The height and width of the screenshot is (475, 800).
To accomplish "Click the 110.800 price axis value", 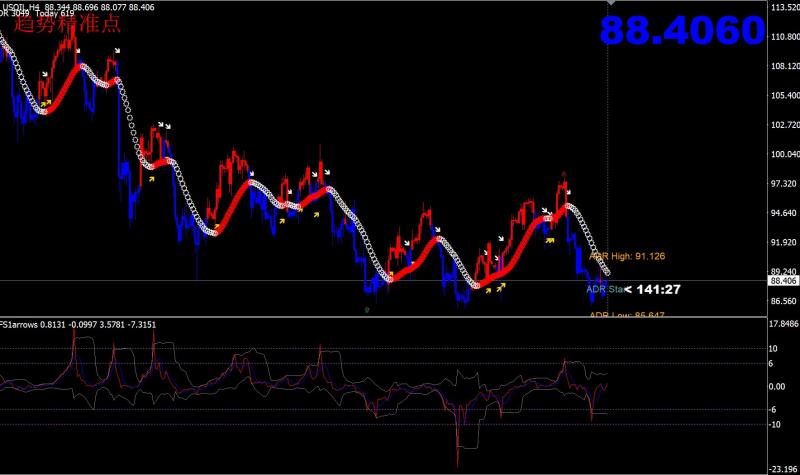I will [x=785, y=37].
